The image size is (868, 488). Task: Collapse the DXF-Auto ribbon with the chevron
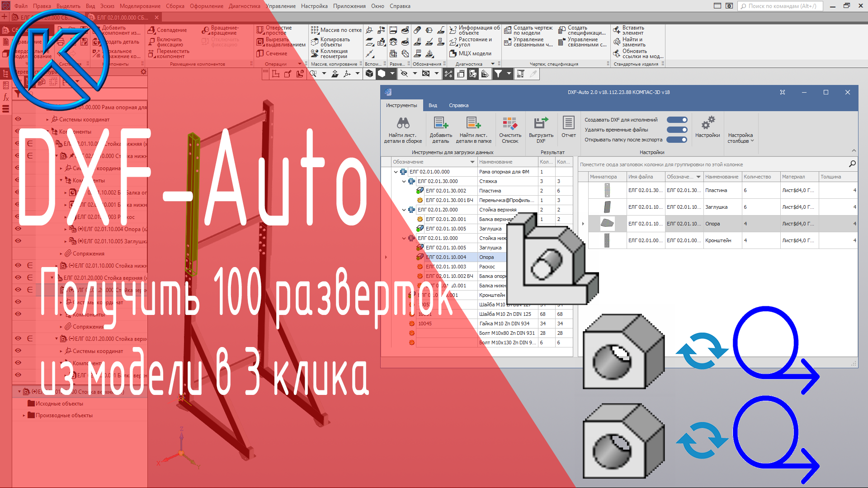[854, 151]
